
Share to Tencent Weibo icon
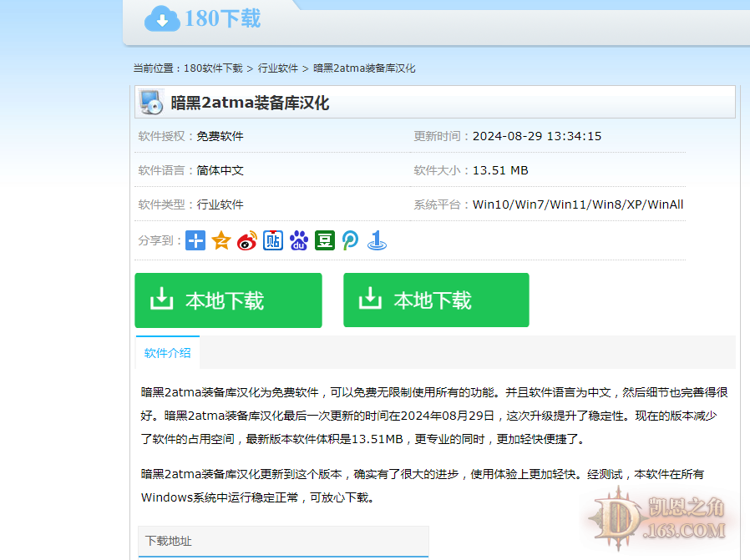pos(351,240)
